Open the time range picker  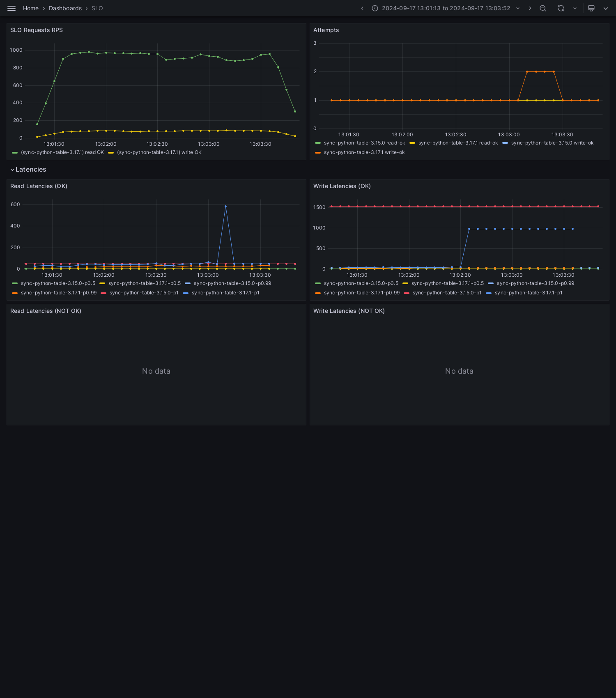point(446,8)
